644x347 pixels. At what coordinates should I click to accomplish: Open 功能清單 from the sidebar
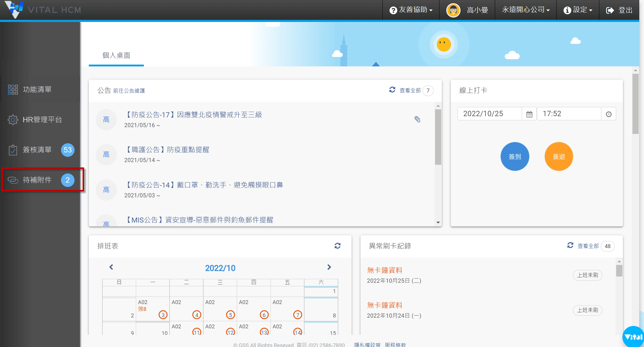click(37, 89)
